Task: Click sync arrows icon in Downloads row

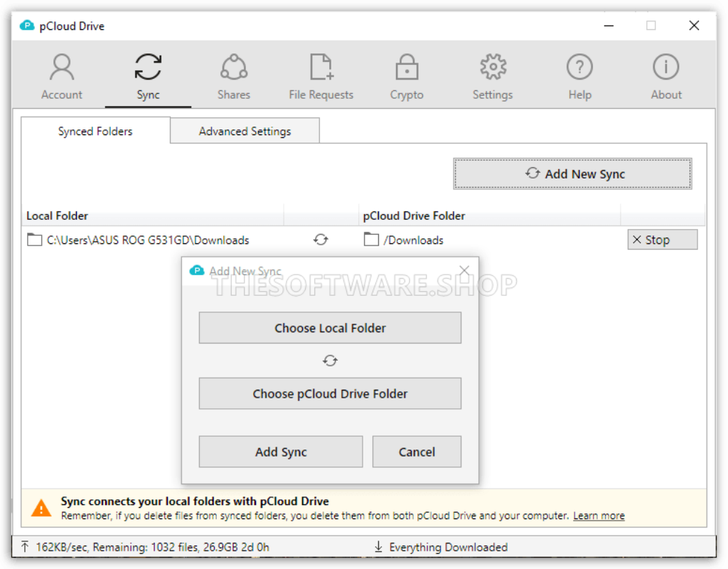Action: pyautogui.click(x=321, y=240)
